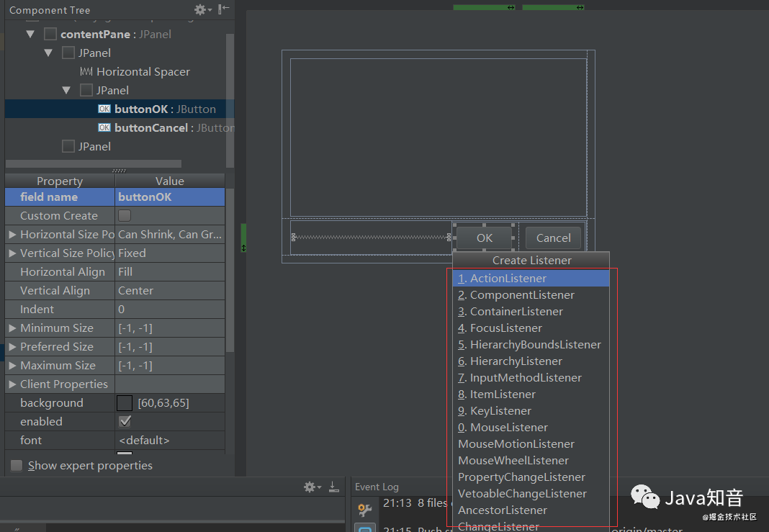Click the background color swatch
Screen dimensions: 769x532
[125, 403]
